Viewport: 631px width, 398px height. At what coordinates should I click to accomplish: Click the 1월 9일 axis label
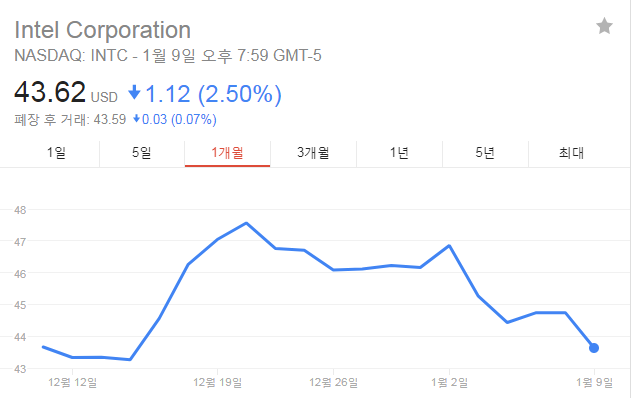pyautogui.click(x=594, y=382)
